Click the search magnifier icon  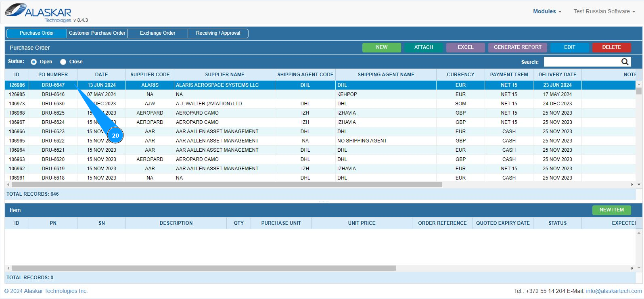(x=625, y=62)
